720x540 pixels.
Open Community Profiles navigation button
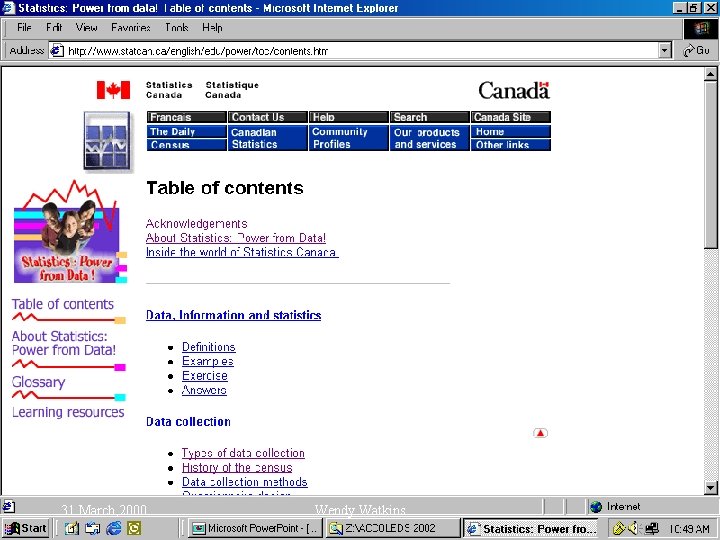(349, 138)
